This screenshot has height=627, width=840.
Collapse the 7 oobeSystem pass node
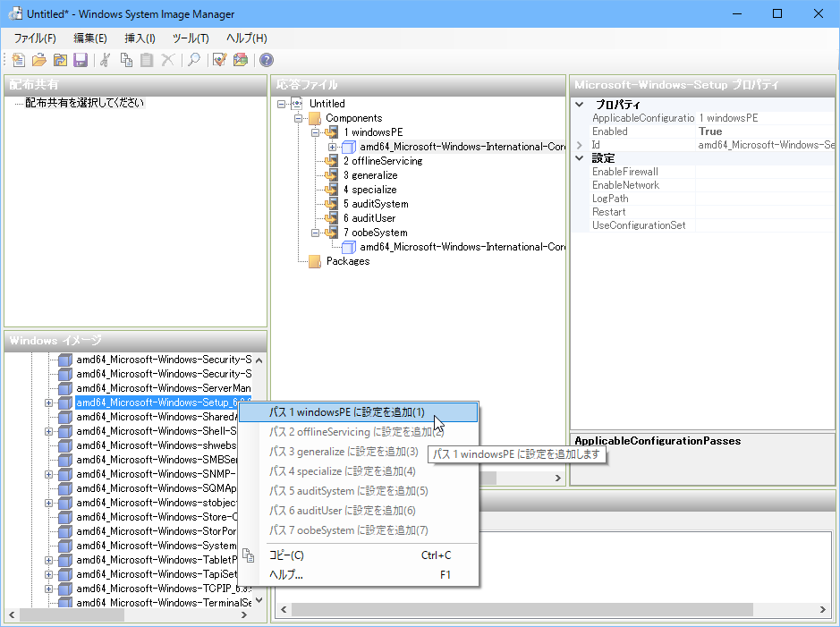point(316,233)
